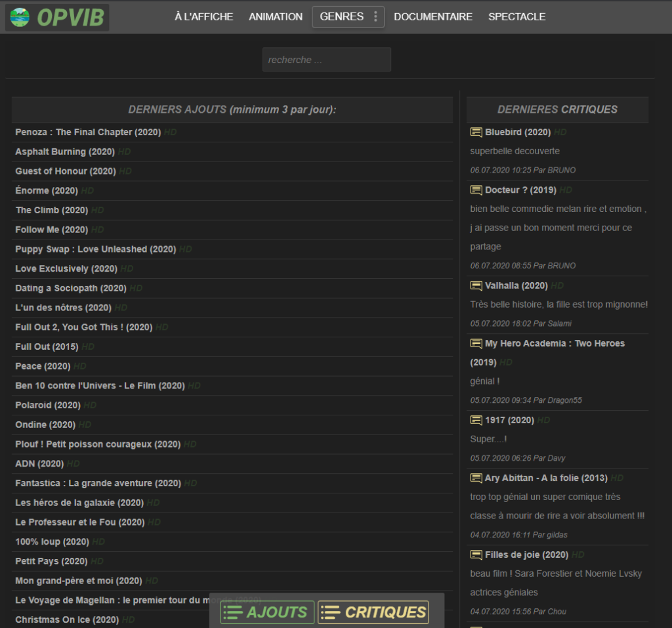
Task: Open the À L'AFFICHE menu item
Action: pos(204,16)
